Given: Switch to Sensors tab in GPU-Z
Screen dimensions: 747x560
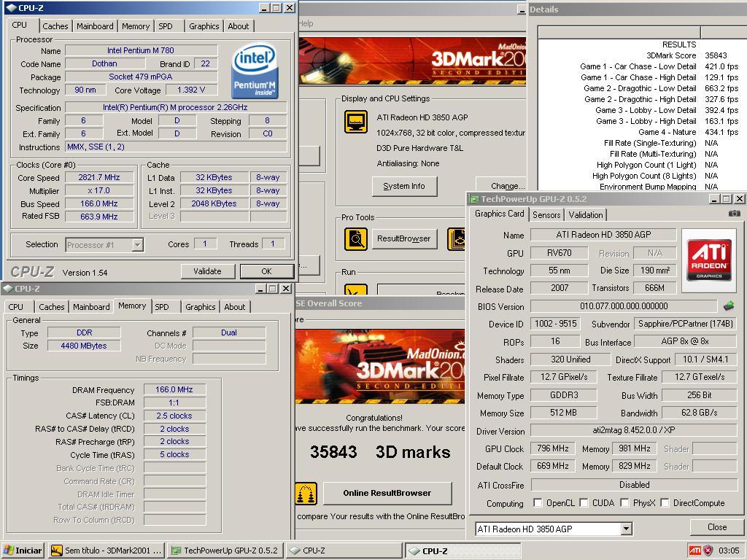Looking at the screenshot, I should point(546,215).
